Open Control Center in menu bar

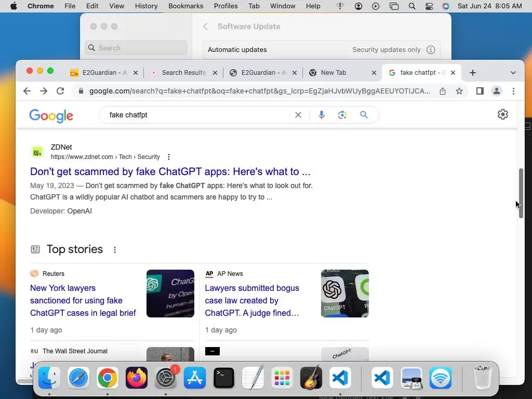coord(429,6)
